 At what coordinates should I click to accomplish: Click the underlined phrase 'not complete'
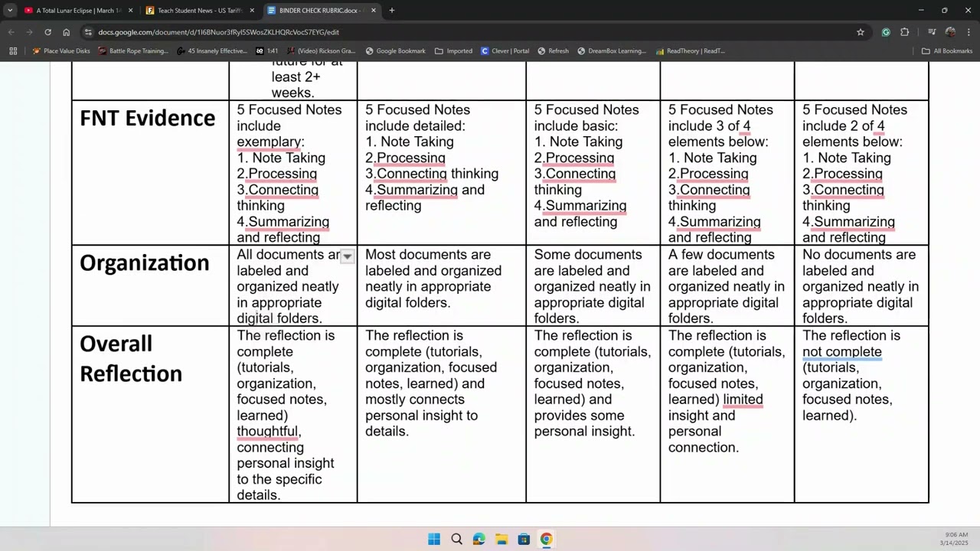[842, 352]
